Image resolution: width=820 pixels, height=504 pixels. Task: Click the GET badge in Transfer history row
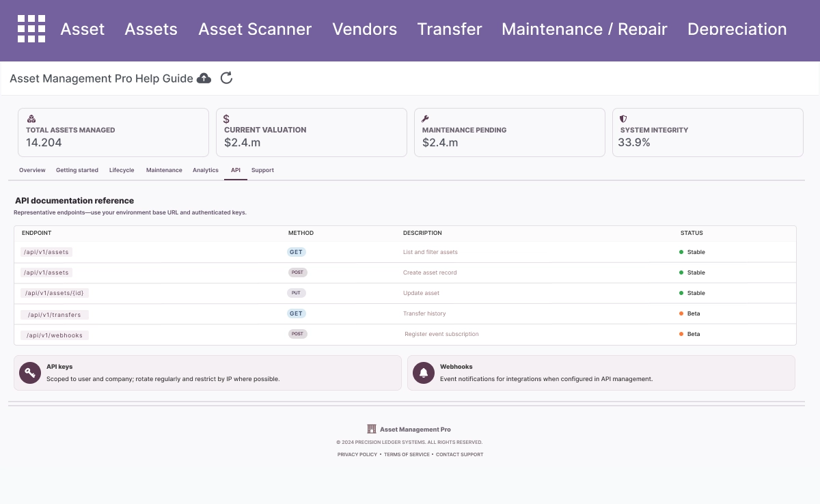[x=296, y=313]
